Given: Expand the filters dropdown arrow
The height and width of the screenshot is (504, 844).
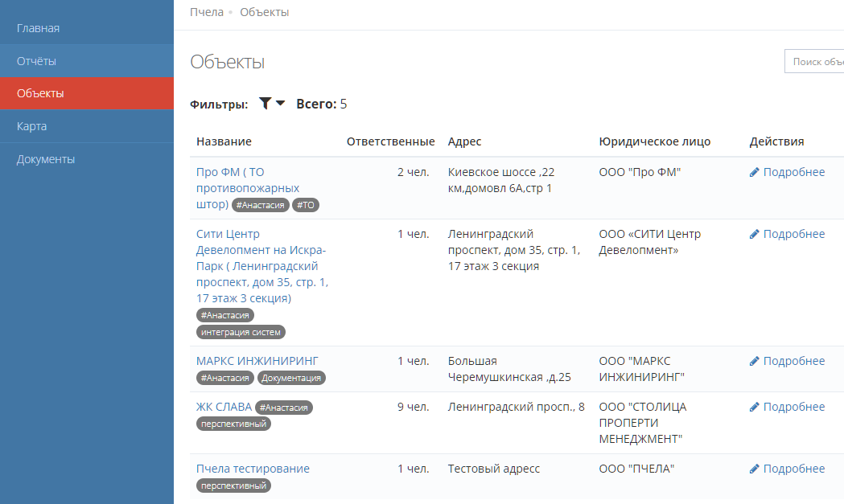Looking at the screenshot, I should (280, 104).
